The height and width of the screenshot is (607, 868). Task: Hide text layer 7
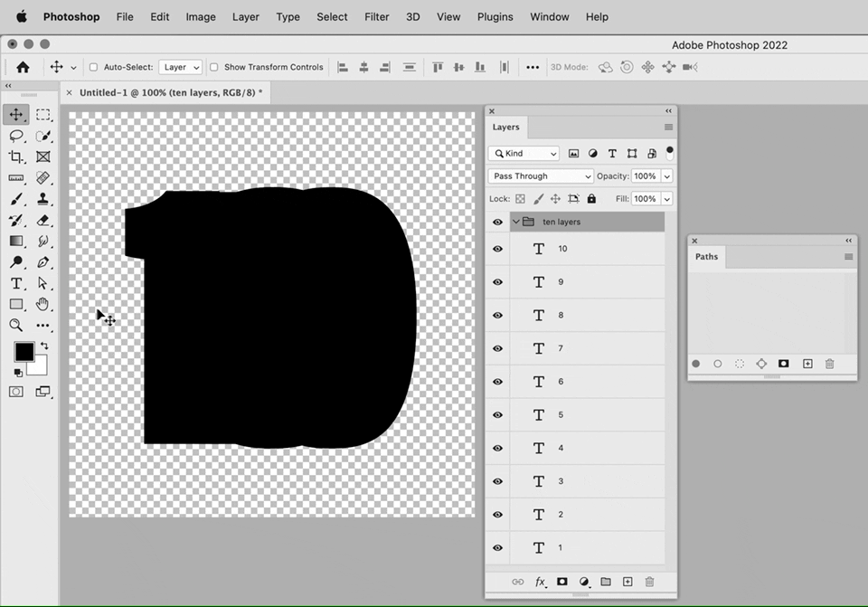click(497, 348)
